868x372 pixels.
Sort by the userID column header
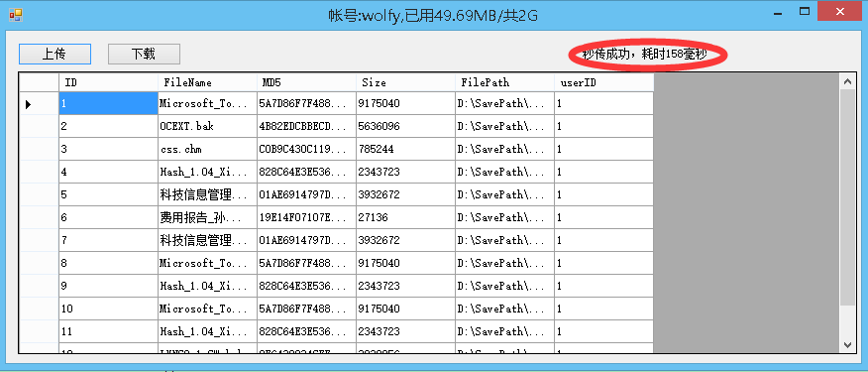click(604, 82)
